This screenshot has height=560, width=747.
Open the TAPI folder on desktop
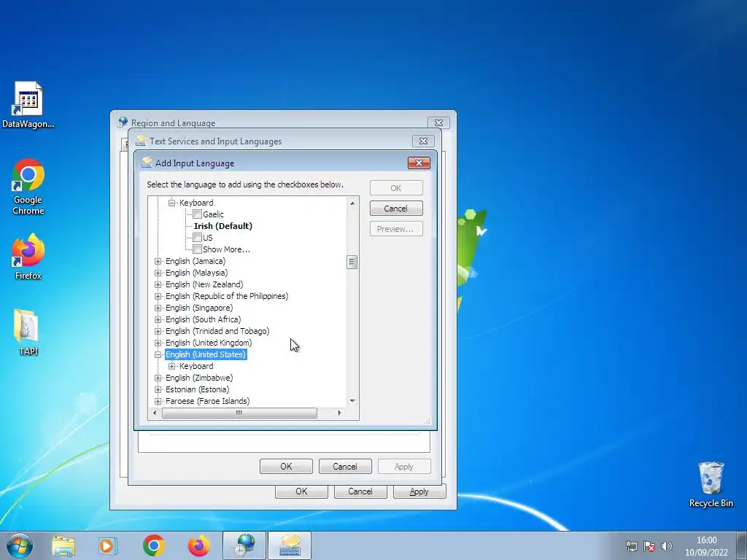click(x=28, y=332)
